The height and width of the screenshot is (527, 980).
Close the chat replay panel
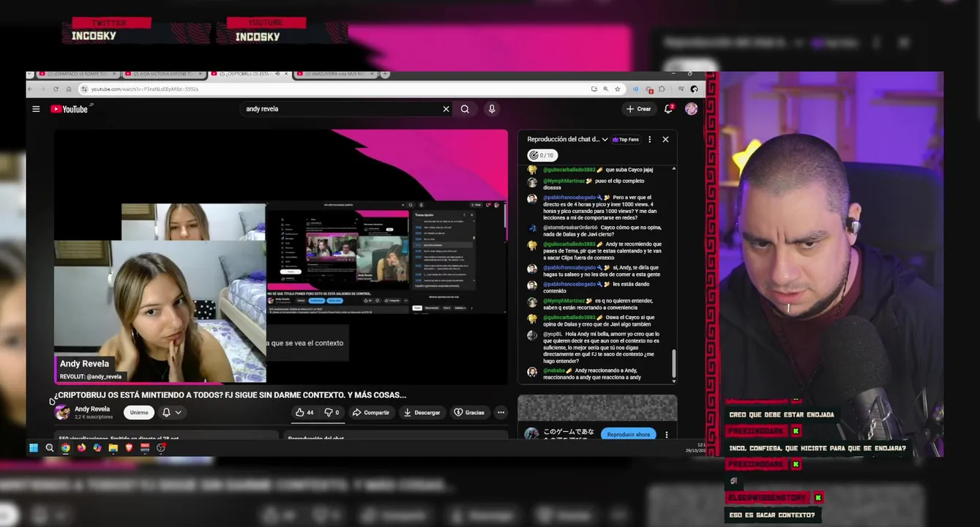665,139
